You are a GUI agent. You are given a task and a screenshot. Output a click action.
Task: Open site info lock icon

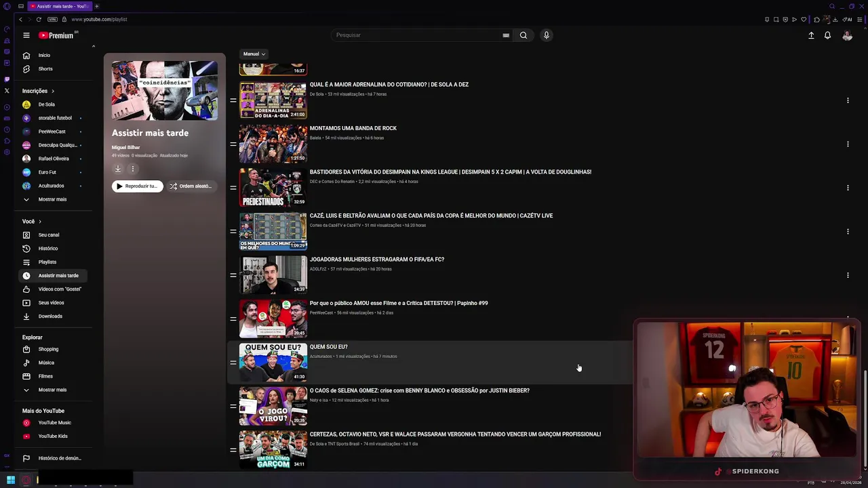coord(64,19)
